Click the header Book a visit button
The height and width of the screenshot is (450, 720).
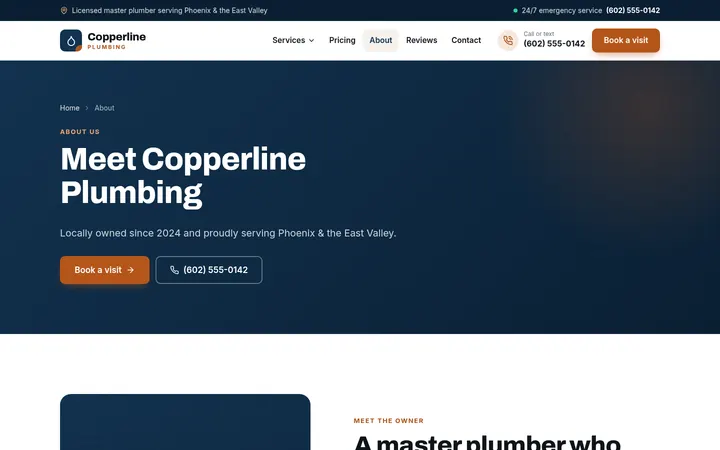(625, 40)
